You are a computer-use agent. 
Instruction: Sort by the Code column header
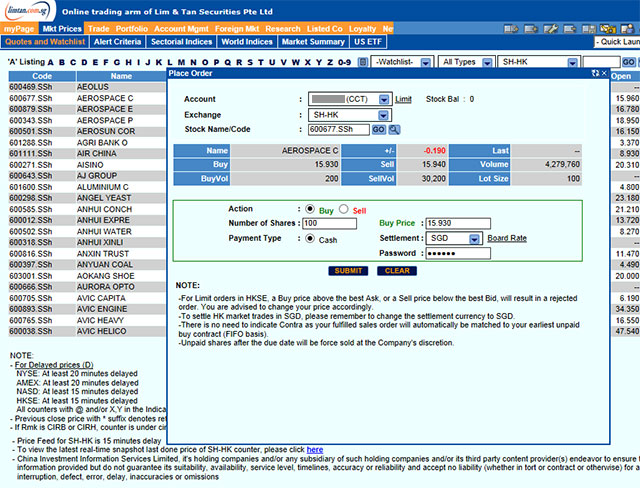pyautogui.click(x=42, y=76)
